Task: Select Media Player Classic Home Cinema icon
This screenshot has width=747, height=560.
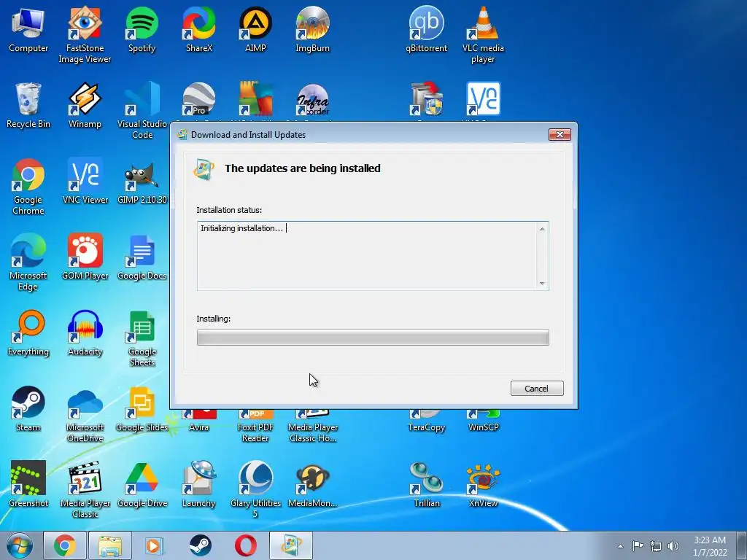Action: pyautogui.click(x=313, y=426)
